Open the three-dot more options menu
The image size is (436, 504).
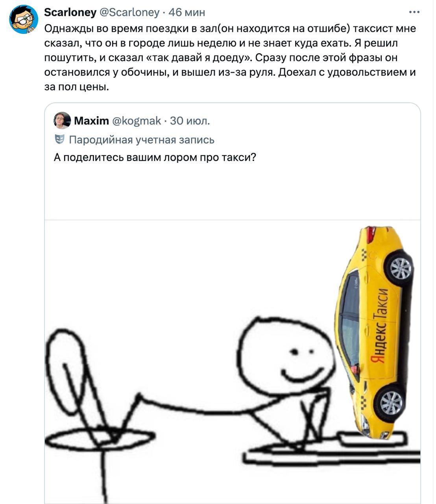414,12
